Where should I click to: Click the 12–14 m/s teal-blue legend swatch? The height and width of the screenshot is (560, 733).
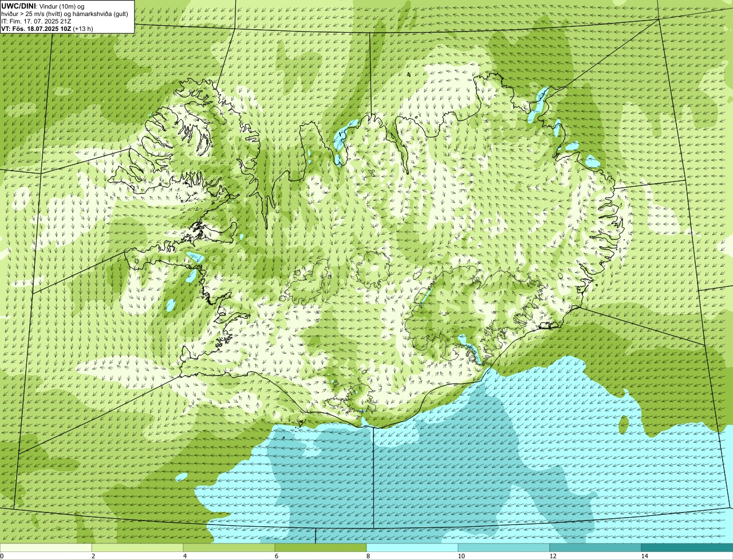(x=596, y=547)
